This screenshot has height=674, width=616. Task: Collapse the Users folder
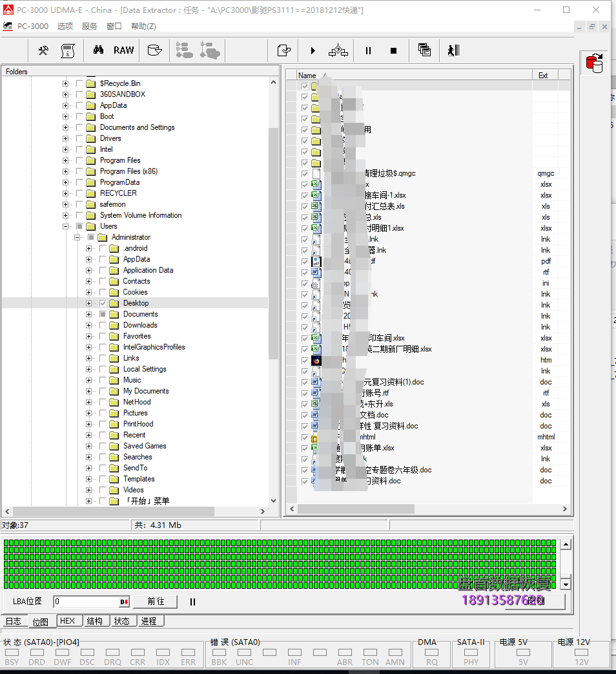click(x=65, y=226)
